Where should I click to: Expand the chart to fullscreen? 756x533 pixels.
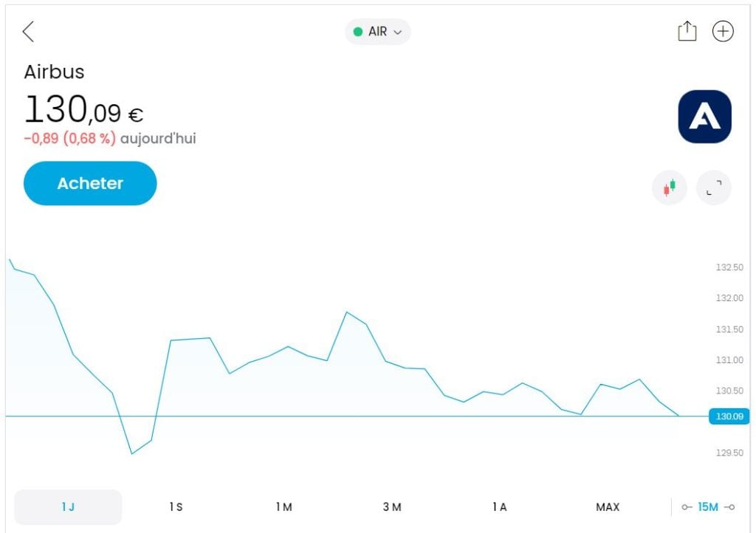pyautogui.click(x=712, y=188)
